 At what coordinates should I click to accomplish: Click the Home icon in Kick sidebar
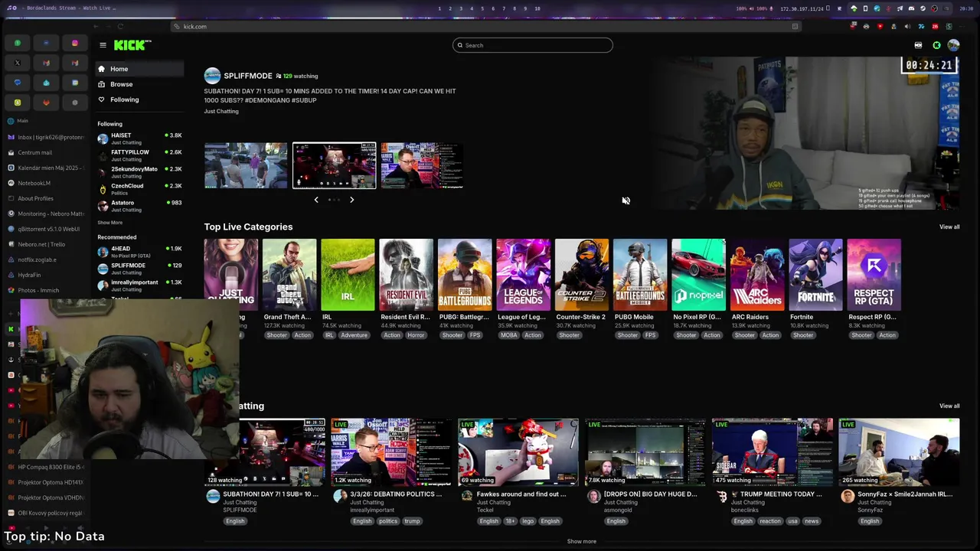pos(101,69)
